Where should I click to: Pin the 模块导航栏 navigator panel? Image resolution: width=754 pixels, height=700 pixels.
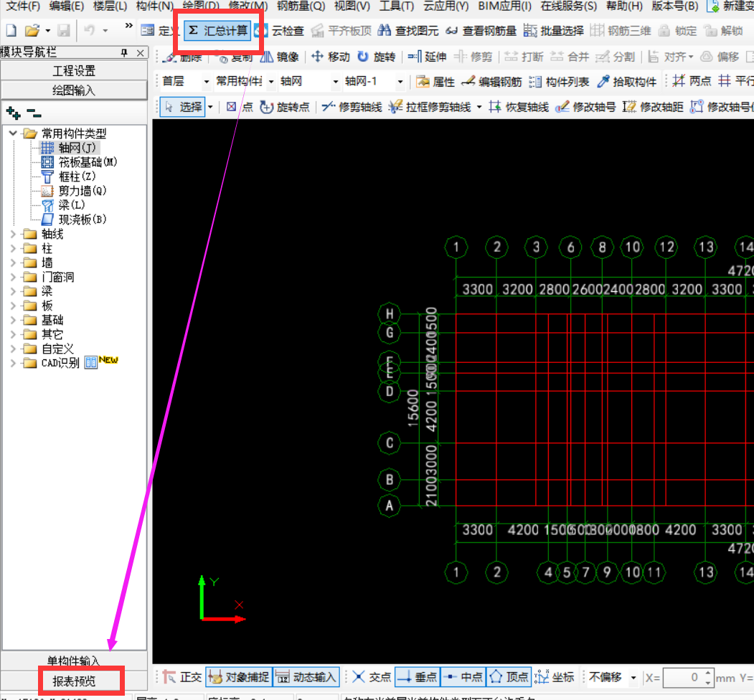click(124, 52)
